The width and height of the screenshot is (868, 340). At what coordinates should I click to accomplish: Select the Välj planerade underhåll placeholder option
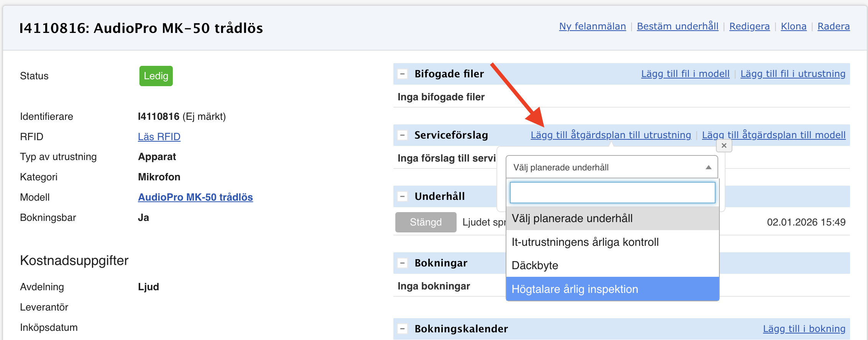(x=613, y=218)
